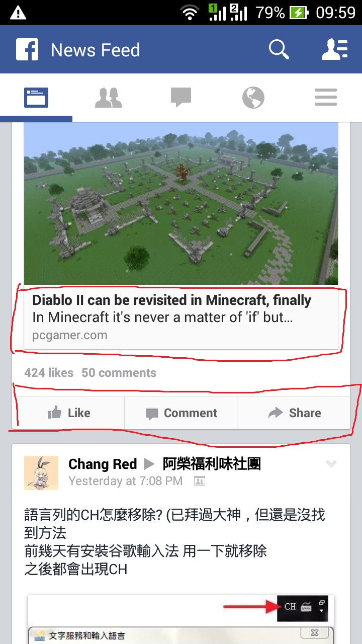Comment on the Diablo II post
The width and height of the screenshot is (362, 644).
pyautogui.click(x=181, y=413)
